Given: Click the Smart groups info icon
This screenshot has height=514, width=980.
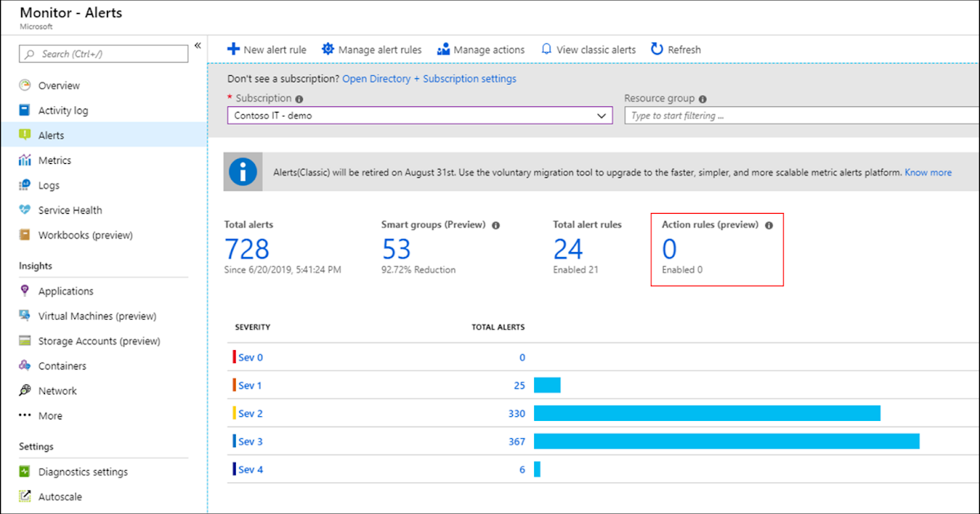Looking at the screenshot, I should tap(496, 224).
